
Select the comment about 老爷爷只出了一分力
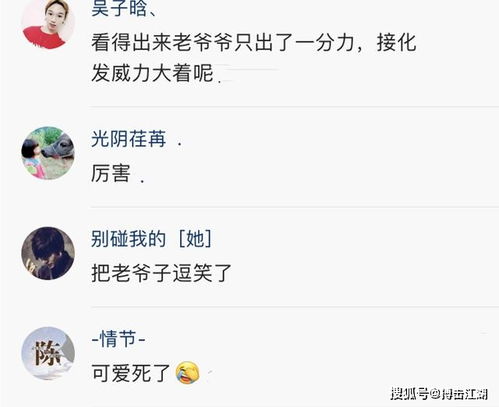coord(254,58)
